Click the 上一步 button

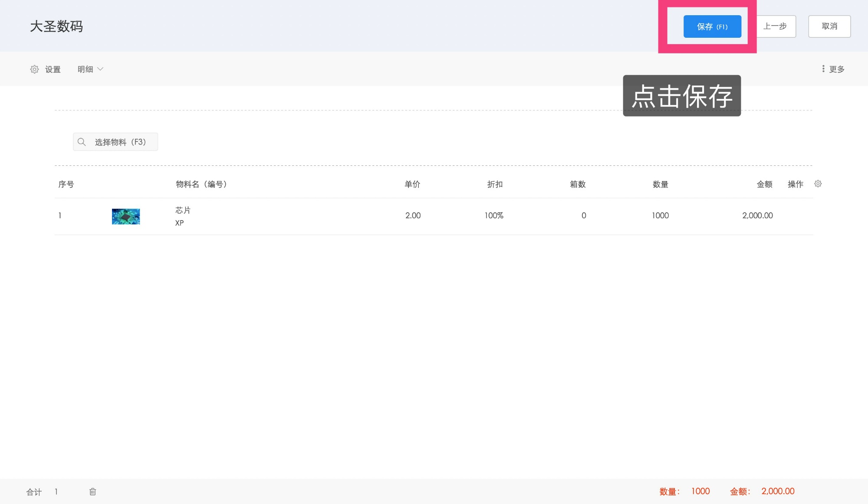[776, 26]
